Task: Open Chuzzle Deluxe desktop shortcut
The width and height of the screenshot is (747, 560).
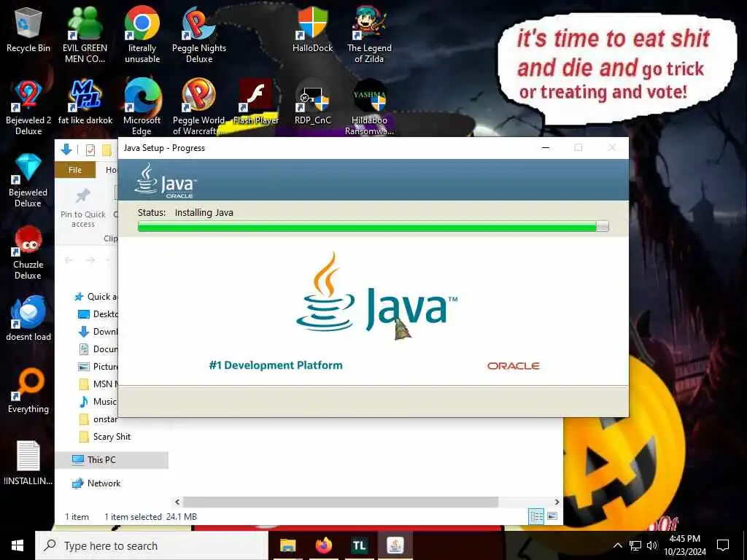Action: (28, 252)
